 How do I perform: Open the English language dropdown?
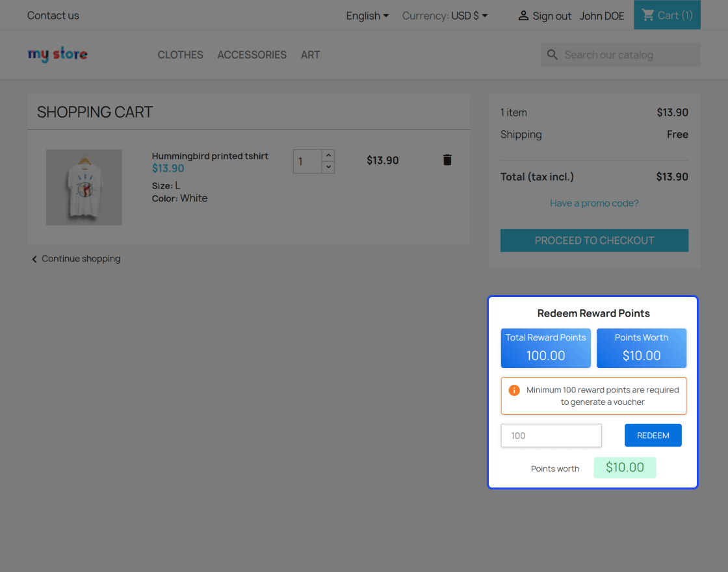click(367, 16)
